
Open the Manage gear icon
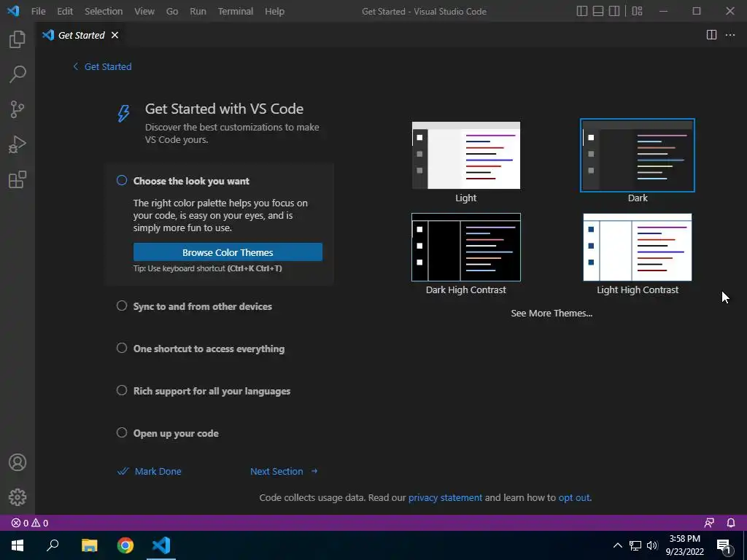tap(18, 497)
